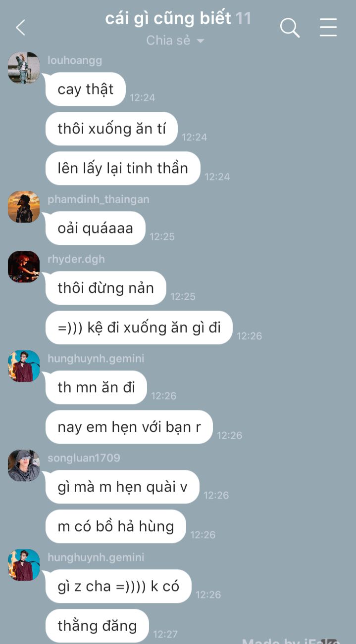Tap the 'm có bồ hả hùng' message
Screen dimensions: 356x644
(115, 526)
